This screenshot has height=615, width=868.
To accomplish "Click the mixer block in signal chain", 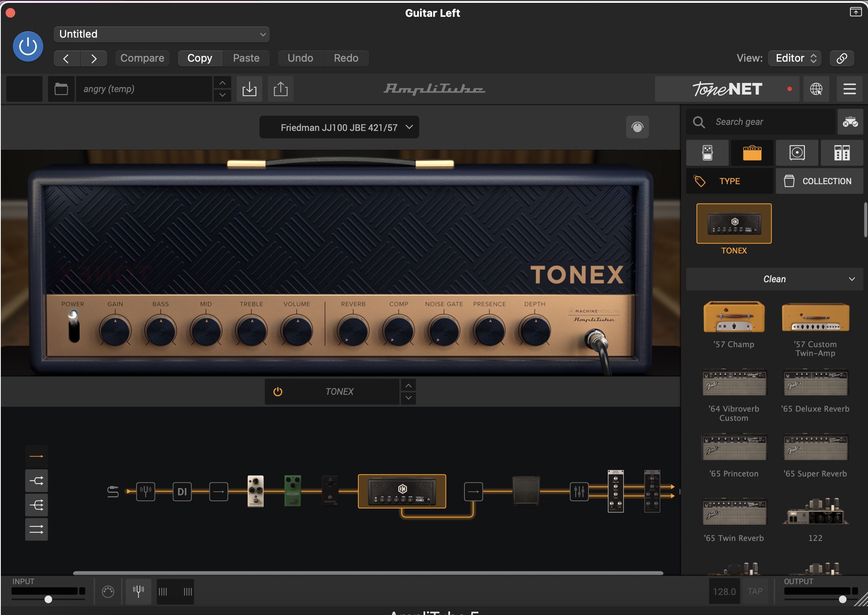I will (579, 491).
